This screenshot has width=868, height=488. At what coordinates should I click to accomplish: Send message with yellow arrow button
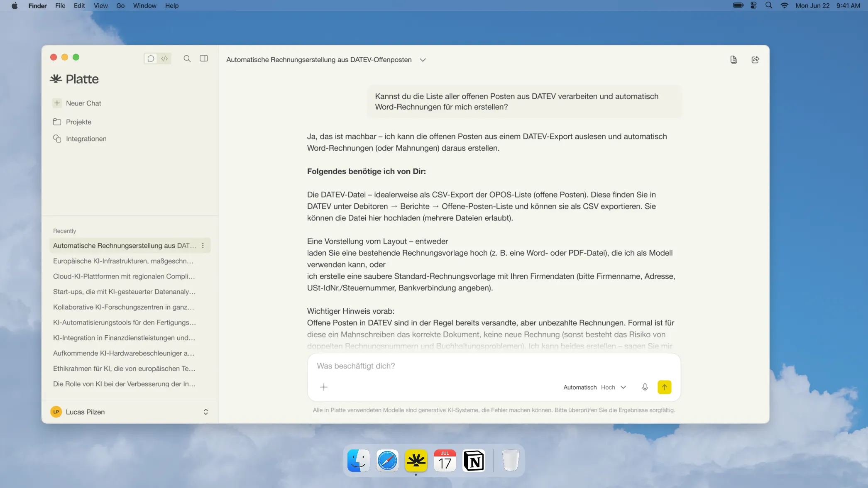[x=664, y=387]
